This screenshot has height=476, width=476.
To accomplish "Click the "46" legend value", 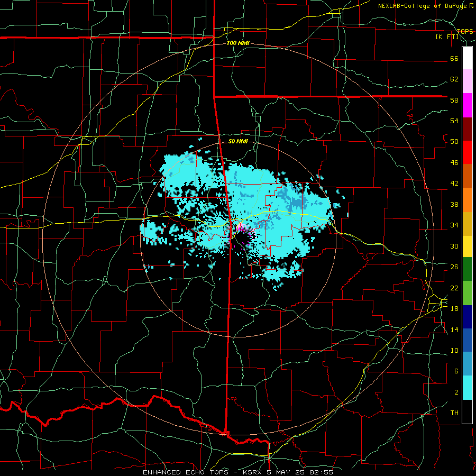I will pyautogui.click(x=454, y=162).
